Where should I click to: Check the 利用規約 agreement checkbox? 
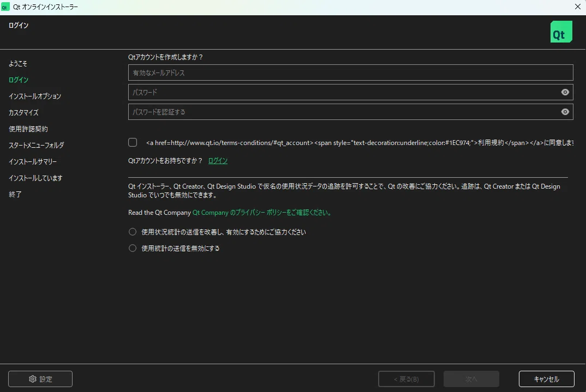133,142
